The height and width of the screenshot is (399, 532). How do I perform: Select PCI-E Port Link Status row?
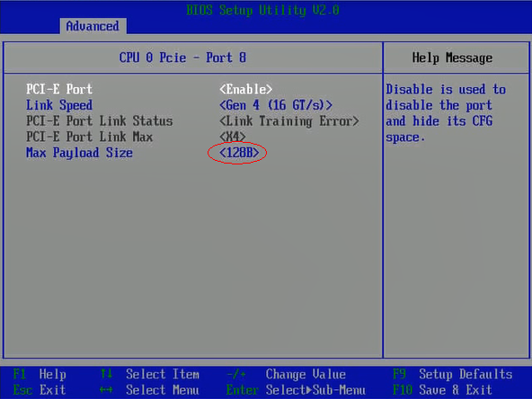pyautogui.click(x=192, y=121)
